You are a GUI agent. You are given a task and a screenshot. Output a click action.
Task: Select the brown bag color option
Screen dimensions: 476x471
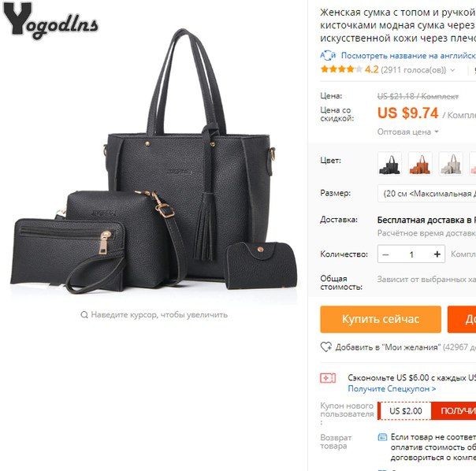tap(421, 164)
